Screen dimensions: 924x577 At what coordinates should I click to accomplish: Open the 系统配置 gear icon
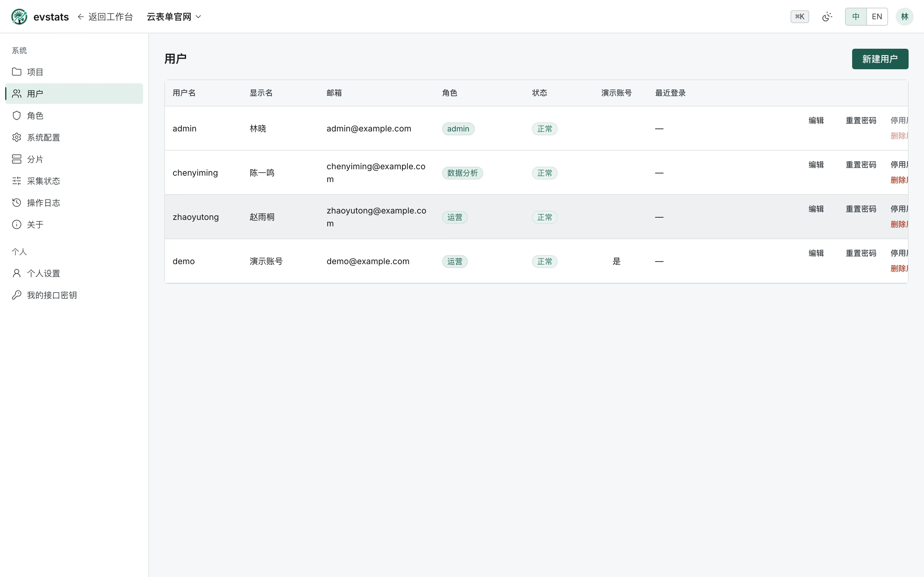coord(16,137)
